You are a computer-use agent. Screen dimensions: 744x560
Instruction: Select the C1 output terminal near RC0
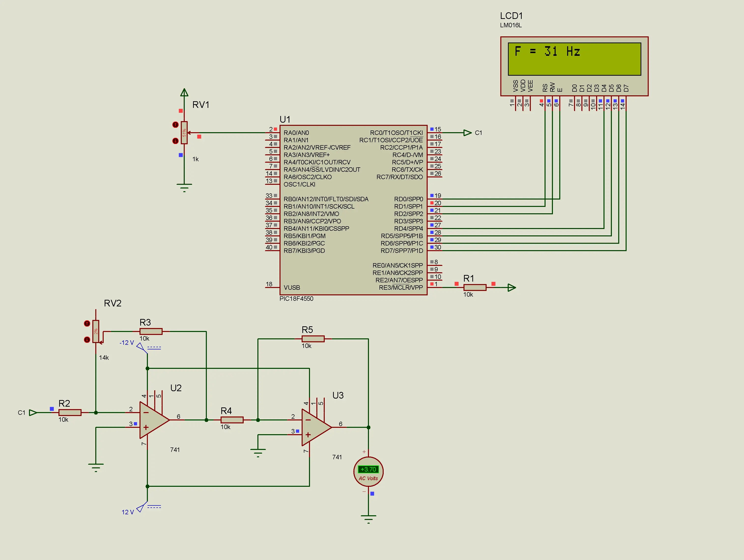point(467,133)
